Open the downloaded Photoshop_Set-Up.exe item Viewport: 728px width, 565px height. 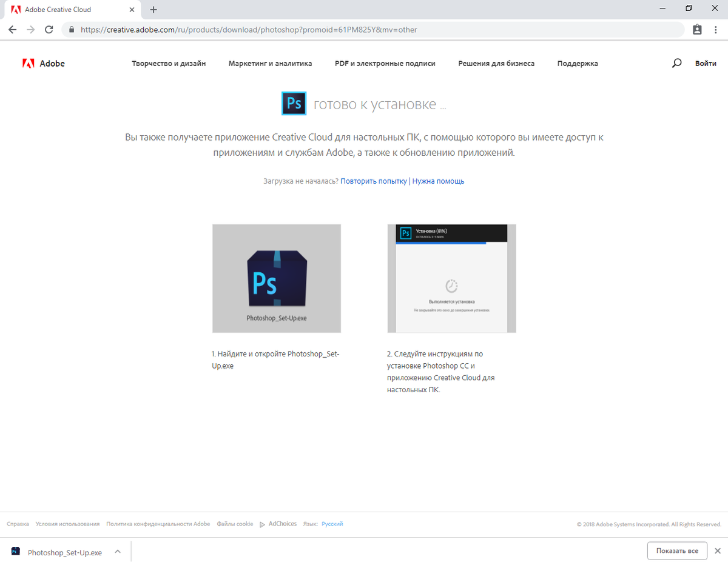(x=64, y=552)
